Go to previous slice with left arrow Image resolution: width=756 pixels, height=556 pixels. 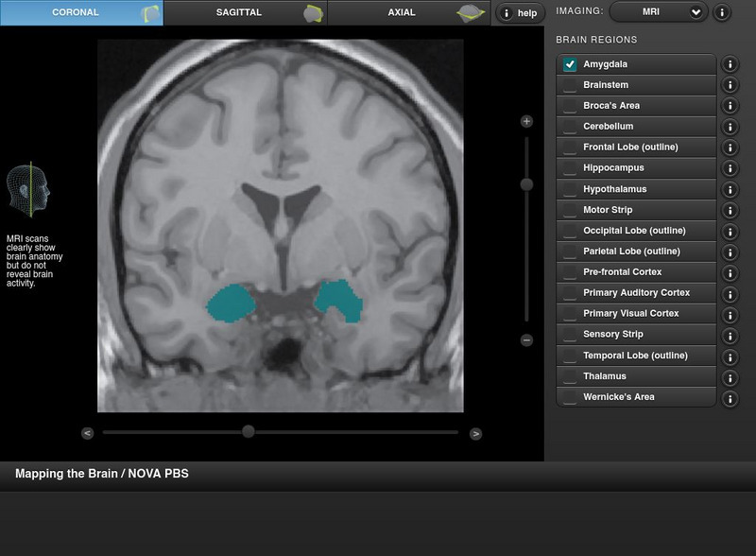click(x=88, y=433)
